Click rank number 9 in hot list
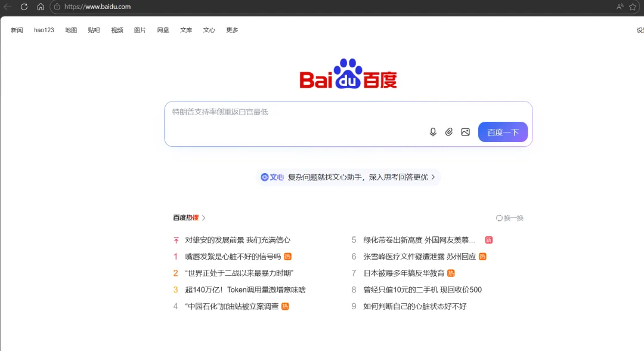The image size is (644, 351). pos(354,306)
